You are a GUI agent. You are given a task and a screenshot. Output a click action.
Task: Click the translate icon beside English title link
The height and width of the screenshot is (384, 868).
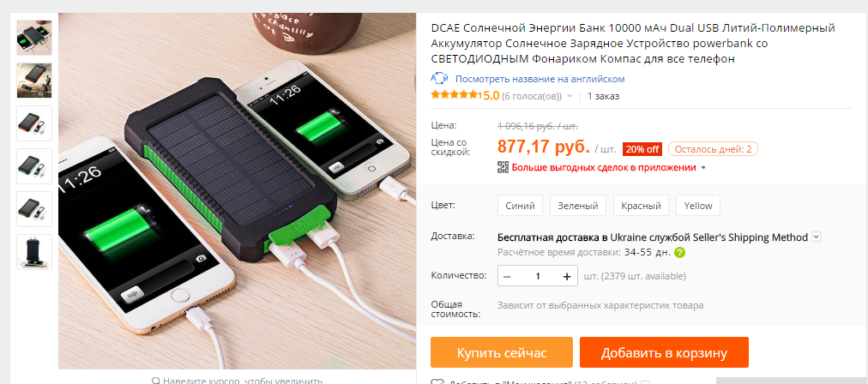(x=439, y=79)
